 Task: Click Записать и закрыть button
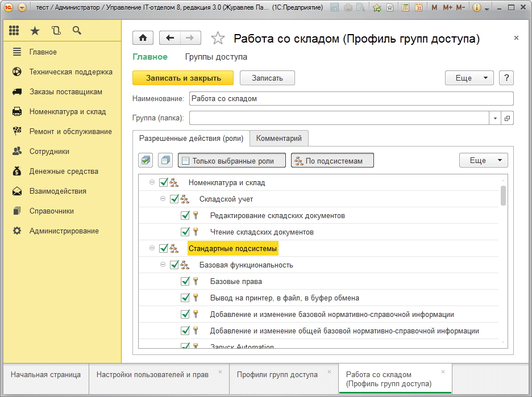click(183, 78)
